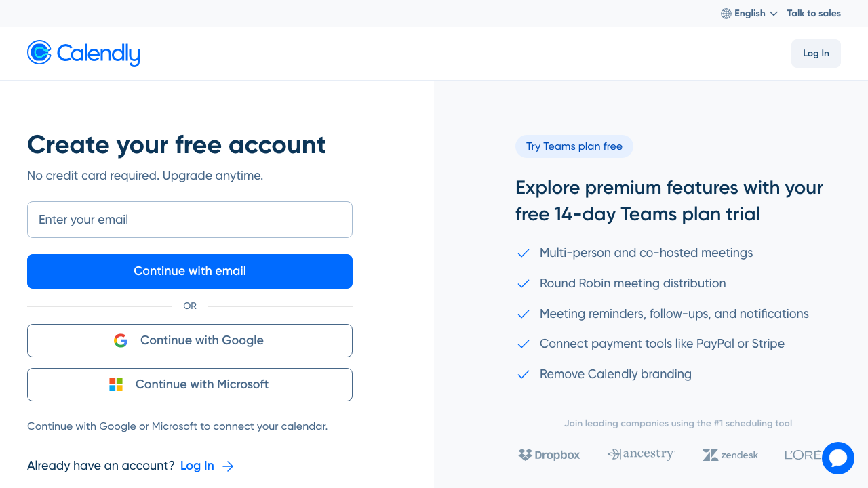Click the Google icon on sign-up option
Viewport: 868px width, 488px height.
click(121, 340)
